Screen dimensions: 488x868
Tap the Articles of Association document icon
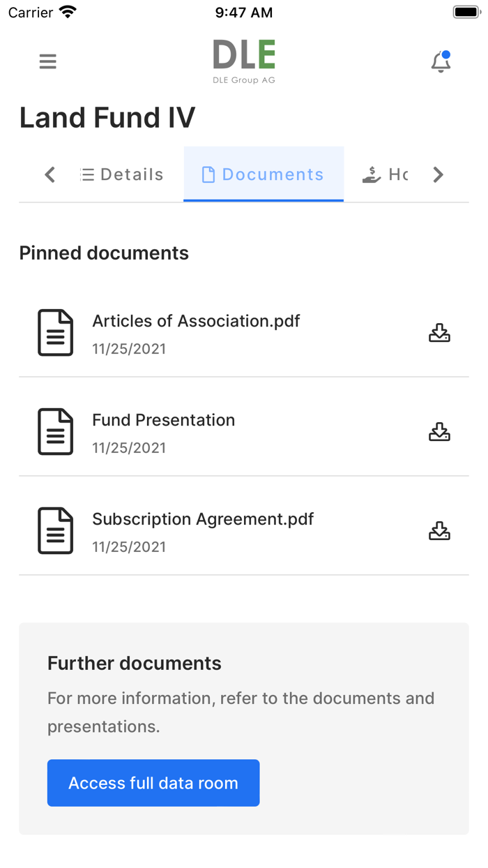point(55,333)
